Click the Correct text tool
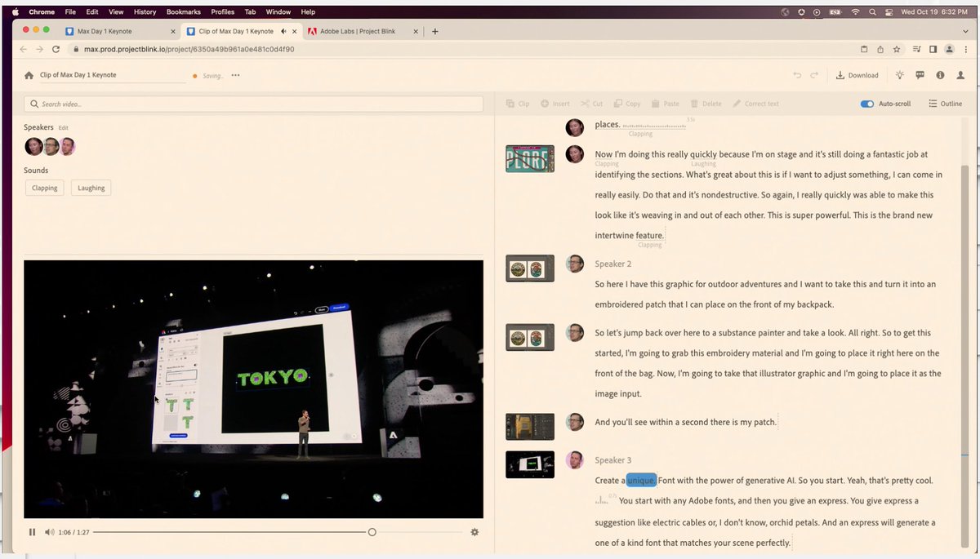 pyautogui.click(x=755, y=104)
